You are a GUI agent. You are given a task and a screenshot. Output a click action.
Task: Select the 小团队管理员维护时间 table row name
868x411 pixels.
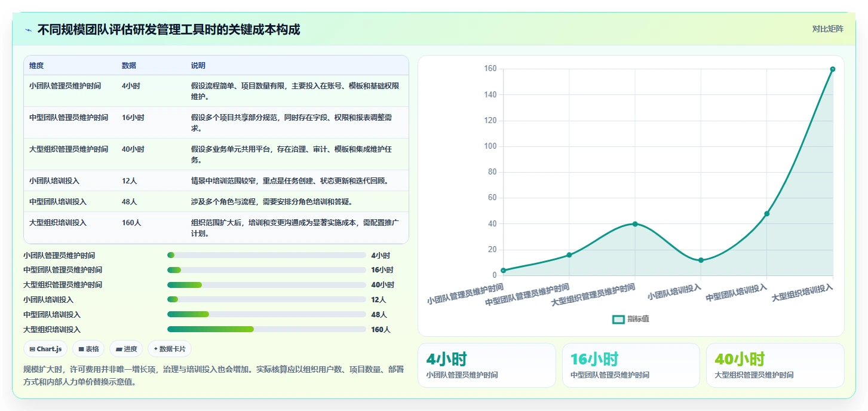65,86
